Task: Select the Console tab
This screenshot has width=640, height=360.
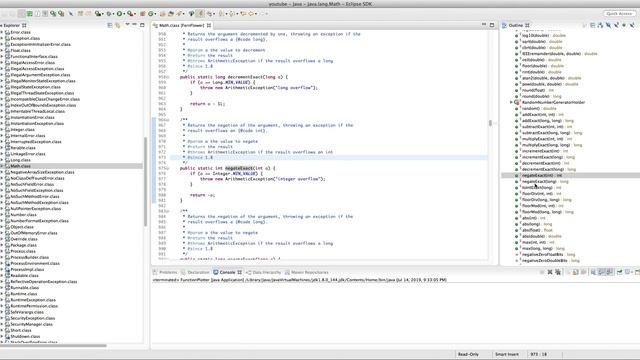Action: click(227, 272)
